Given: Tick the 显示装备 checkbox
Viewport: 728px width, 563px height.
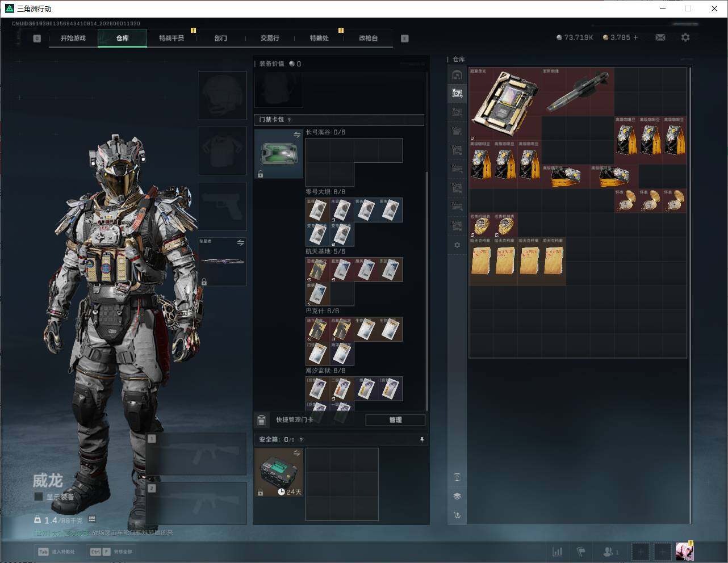Looking at the screenshot, I should (39, 497).
